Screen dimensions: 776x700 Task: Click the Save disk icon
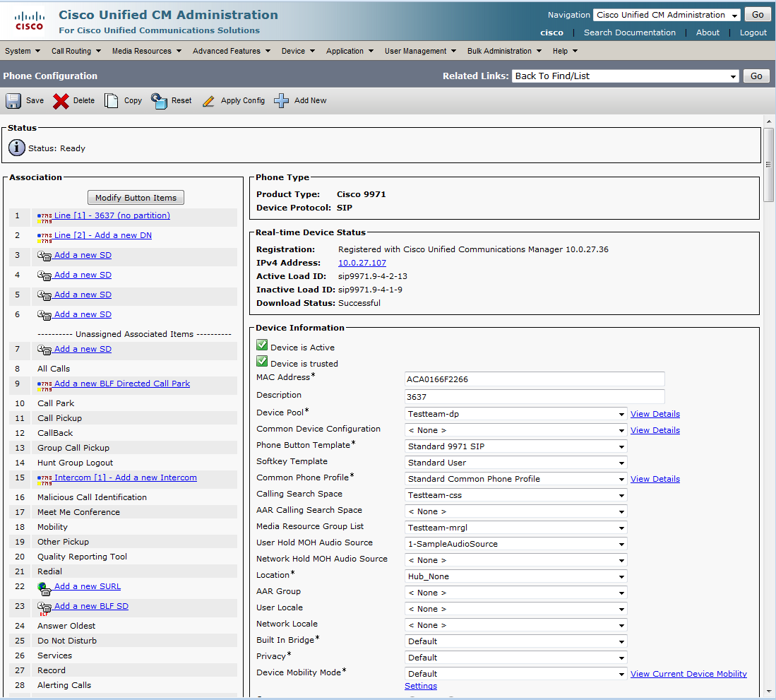tap(13, 101)
